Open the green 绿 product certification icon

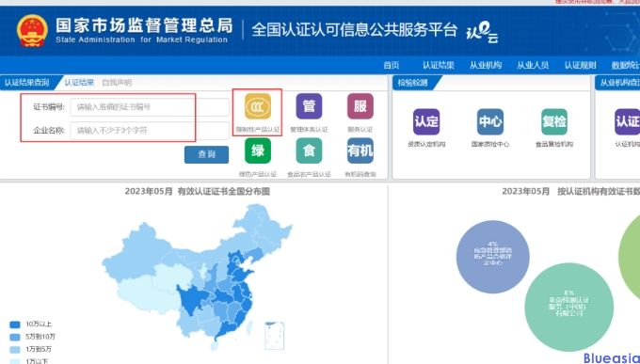point(258,150)
